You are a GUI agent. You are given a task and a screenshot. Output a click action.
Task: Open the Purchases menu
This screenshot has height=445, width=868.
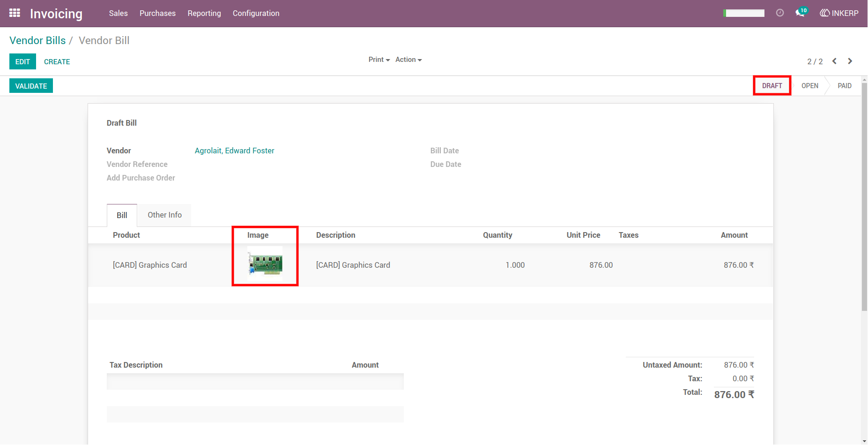click(157, 13)
